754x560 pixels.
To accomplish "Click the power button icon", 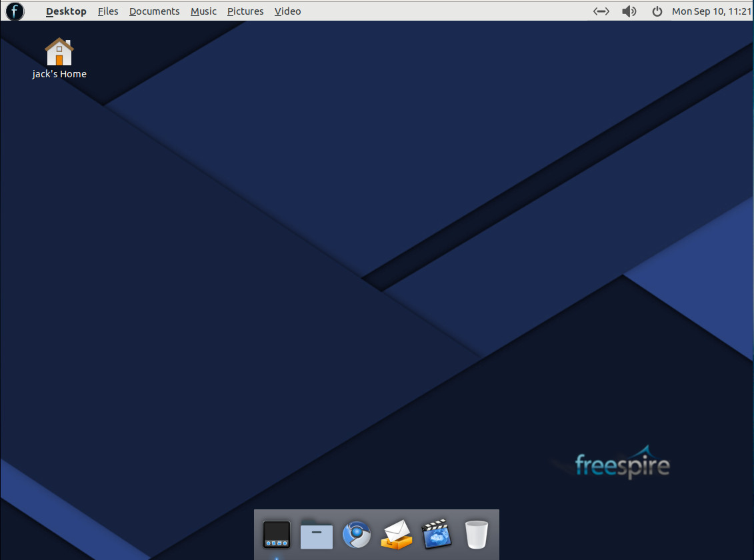I will pyautogui.click(x=657, y=11).
